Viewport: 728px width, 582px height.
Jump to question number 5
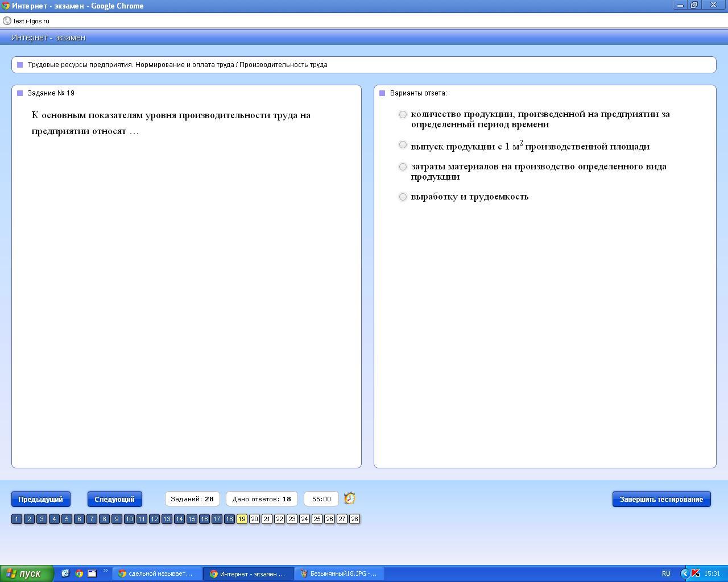pos(67,519)
